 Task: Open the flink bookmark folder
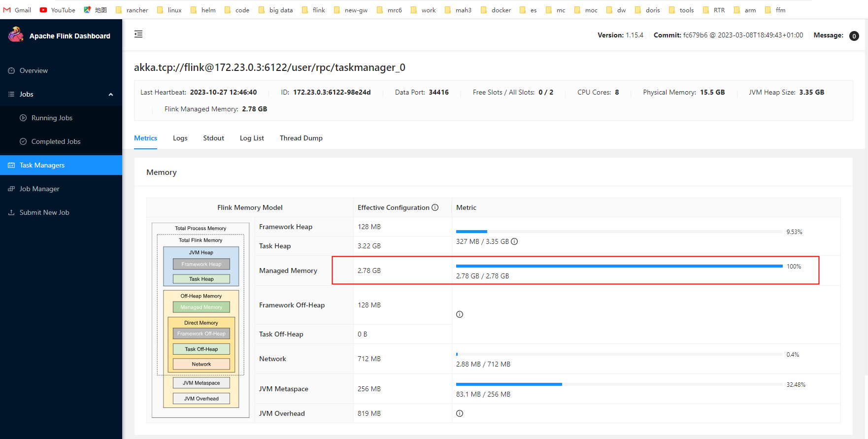pos(313,10)
